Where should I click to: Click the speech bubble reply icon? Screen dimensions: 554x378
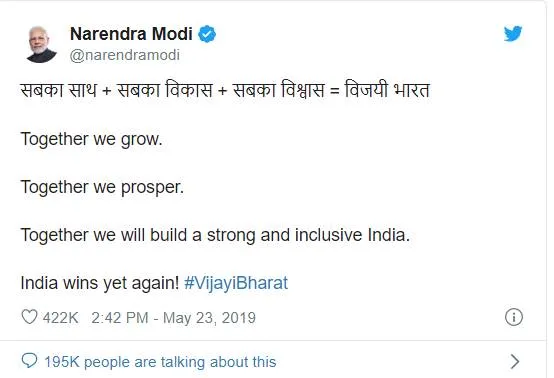[x=29, y=361]
